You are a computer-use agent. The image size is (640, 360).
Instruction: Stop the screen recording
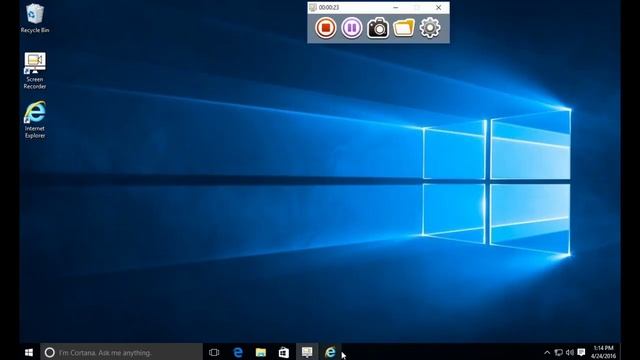coord(326,28)
